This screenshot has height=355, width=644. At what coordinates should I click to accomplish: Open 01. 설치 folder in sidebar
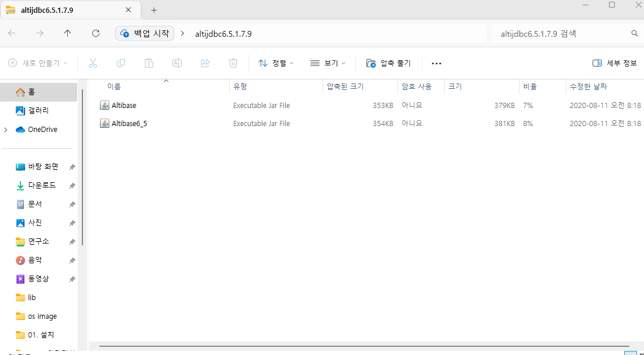pyautogui.click(x=39, y=335)
